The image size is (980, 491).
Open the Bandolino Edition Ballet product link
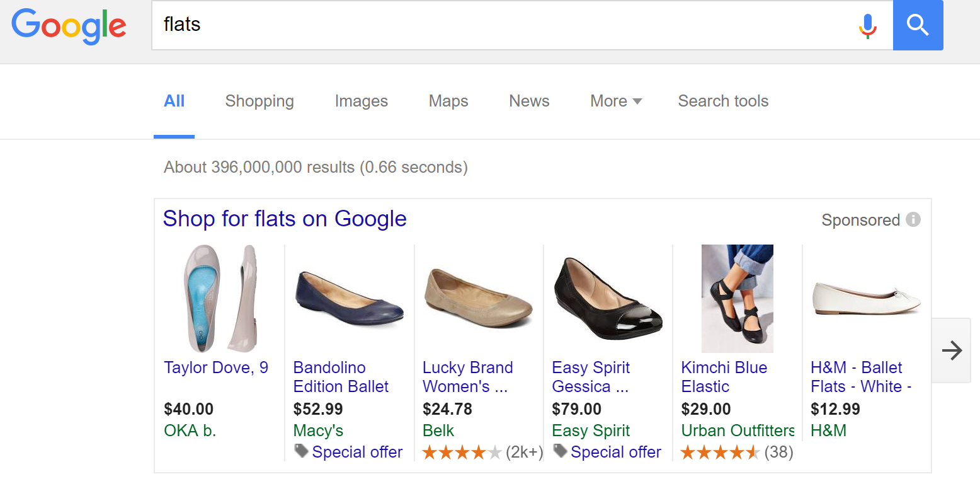click(341, 377)
